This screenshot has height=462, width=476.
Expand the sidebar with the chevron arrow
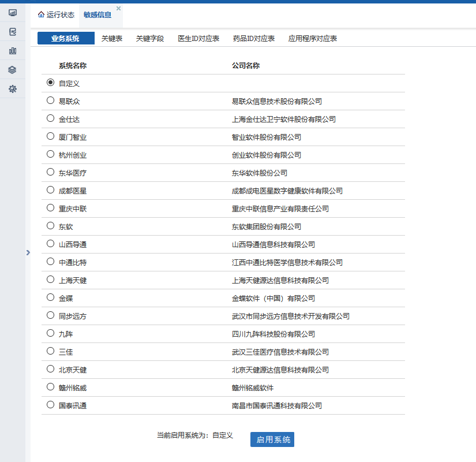28,252
